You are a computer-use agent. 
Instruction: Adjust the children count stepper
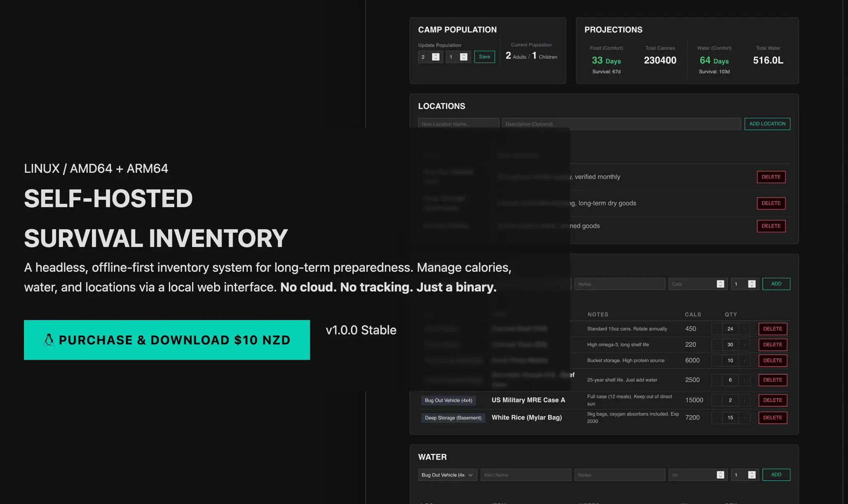pyautogui.click(x=464, y=57)
